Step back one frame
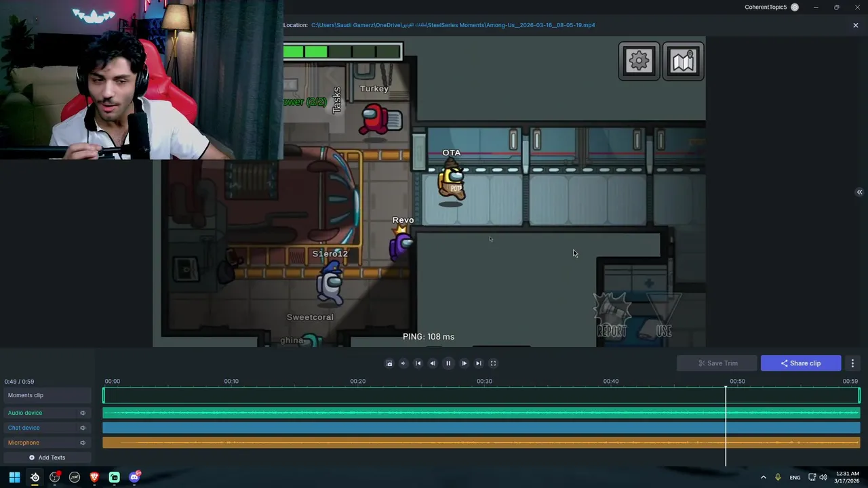This screenshot has width=868, height=488. [433, 363]
